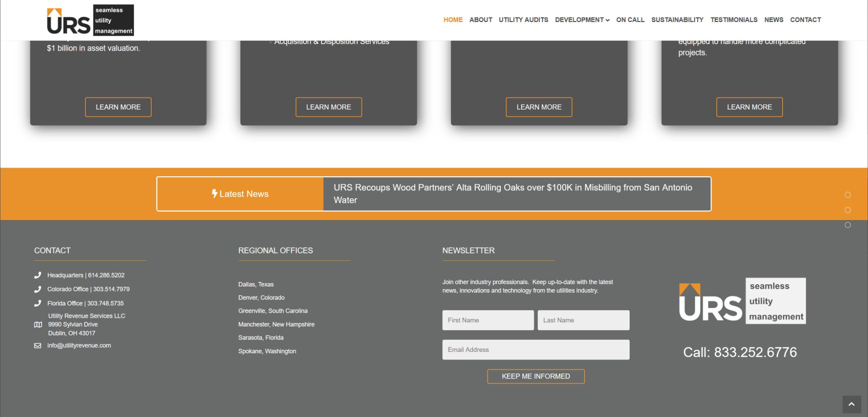This screenshot has height=417, width=868.
Task: Click the email envelope icon
Action: click(38, 345)
